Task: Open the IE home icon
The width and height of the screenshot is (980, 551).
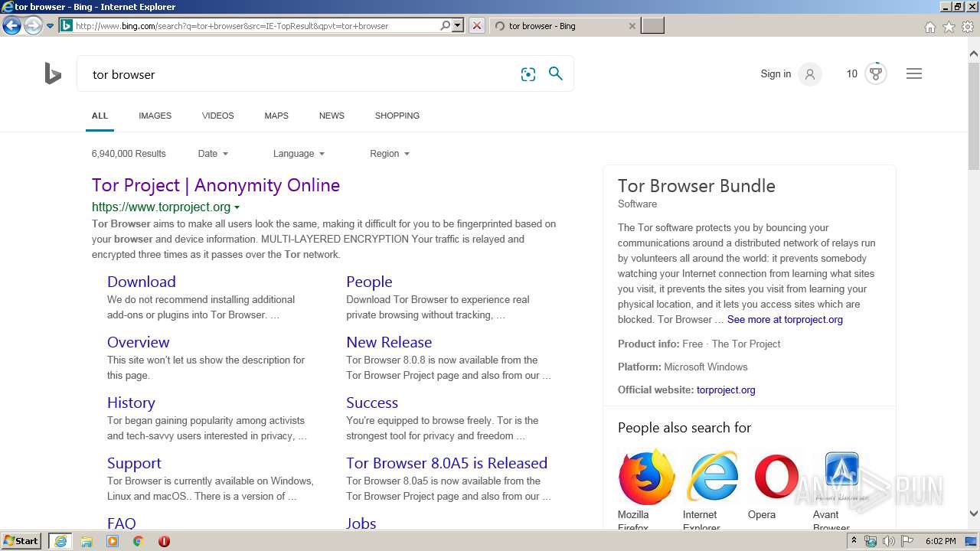Action: (929, 27)
